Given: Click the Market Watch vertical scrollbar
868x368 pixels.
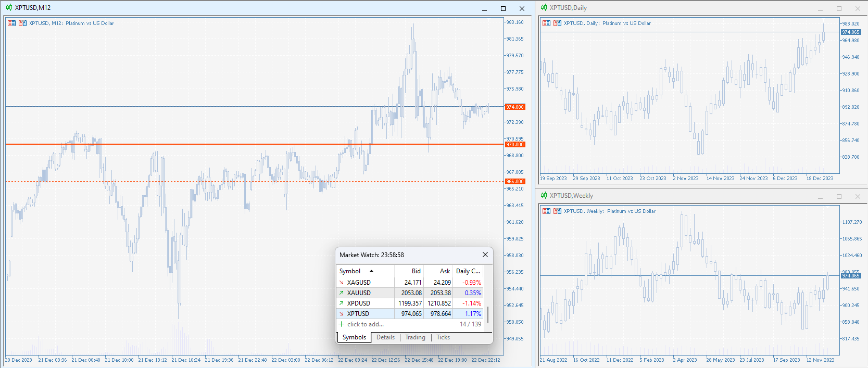Looking at the screenshot, I should click(488, 314).
